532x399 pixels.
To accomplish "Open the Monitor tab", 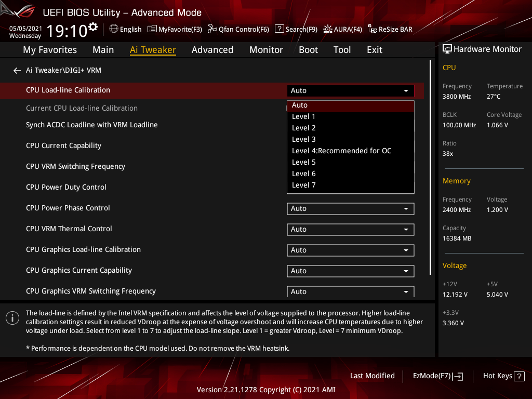I will pos(266,50).
